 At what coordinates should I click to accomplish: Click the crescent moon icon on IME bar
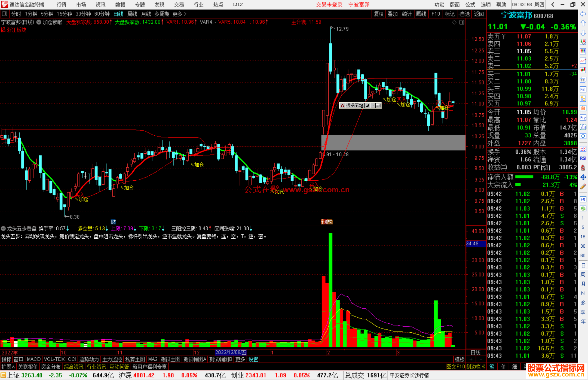click(367, 105)
